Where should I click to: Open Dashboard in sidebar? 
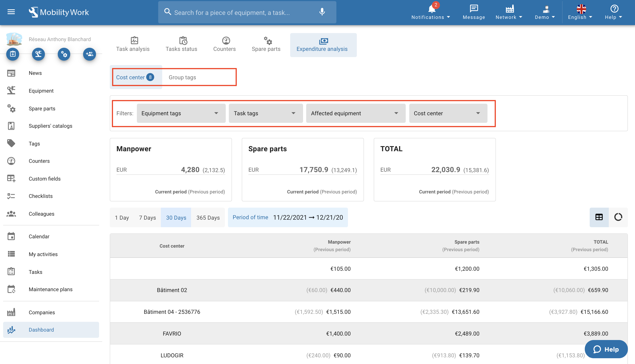(51, 330)
